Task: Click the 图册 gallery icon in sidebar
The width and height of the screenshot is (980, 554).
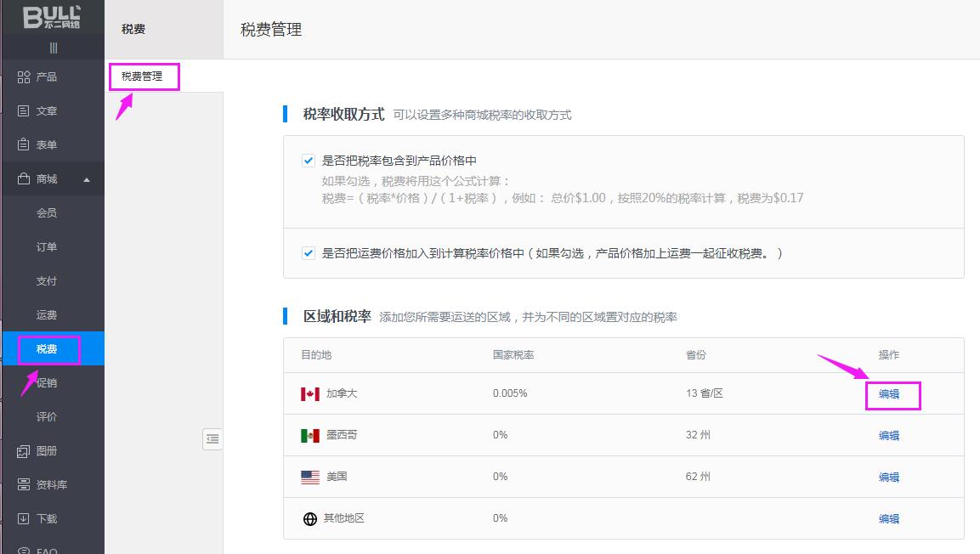Action: pos(24,451)
